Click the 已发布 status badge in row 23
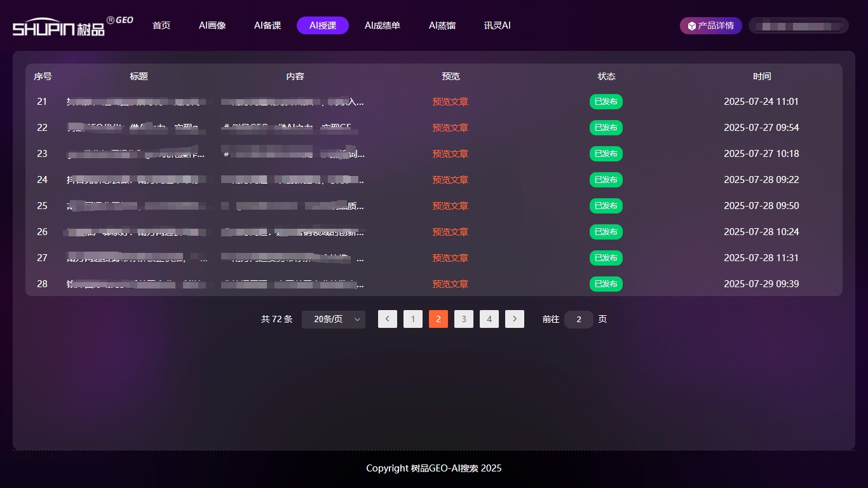 click(606, 154)
